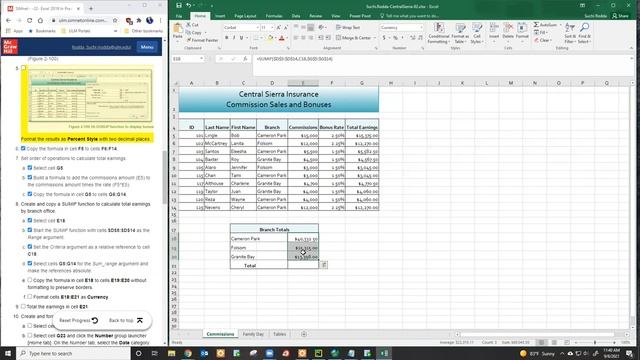Open Fill Color dropdown arrow
The image size is (640, 360).
point(275,38)
